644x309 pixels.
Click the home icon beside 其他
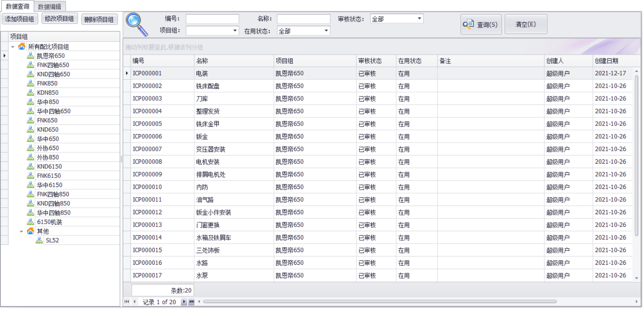30,231
